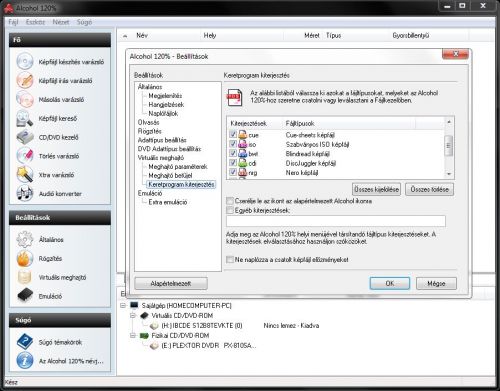The height and width of the screenshot is (391, 500).
Task: Open the Képfájl készítés varázsló icon
Action: (25, 61)
